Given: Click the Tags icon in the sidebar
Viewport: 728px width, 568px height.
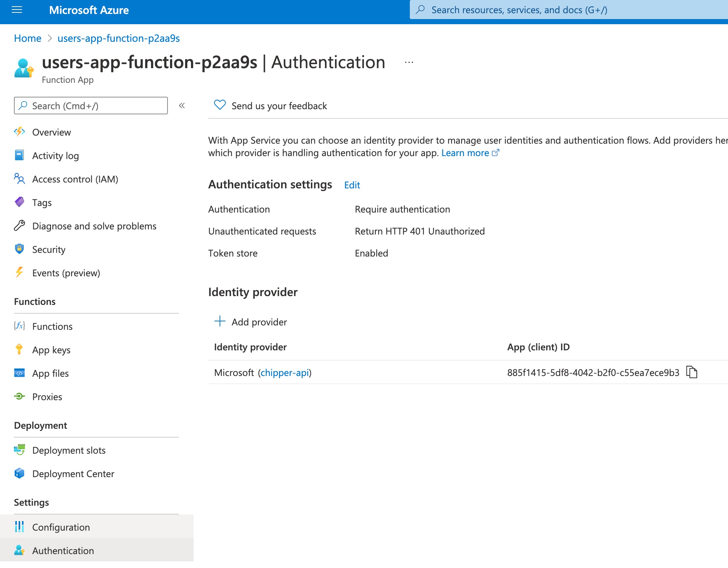Looking at the screenshot, I should click(19, 202).
